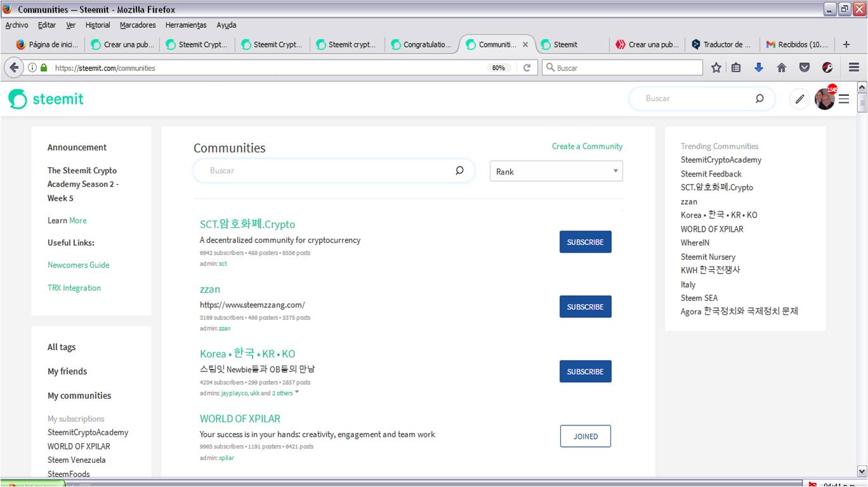868x487 pixels.
Task: Click the site information icon in the address bar
Action: point(32,68)
